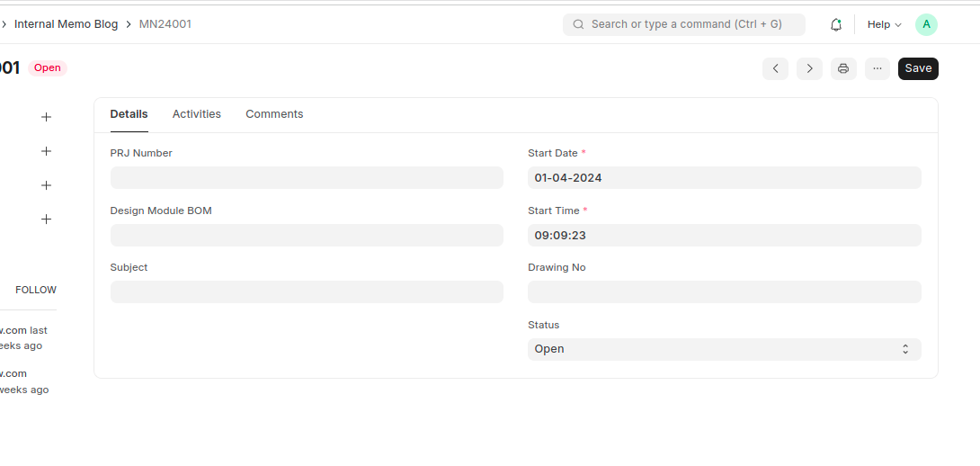Select the Details tab

pyautogui.click(x=129, y=114)
